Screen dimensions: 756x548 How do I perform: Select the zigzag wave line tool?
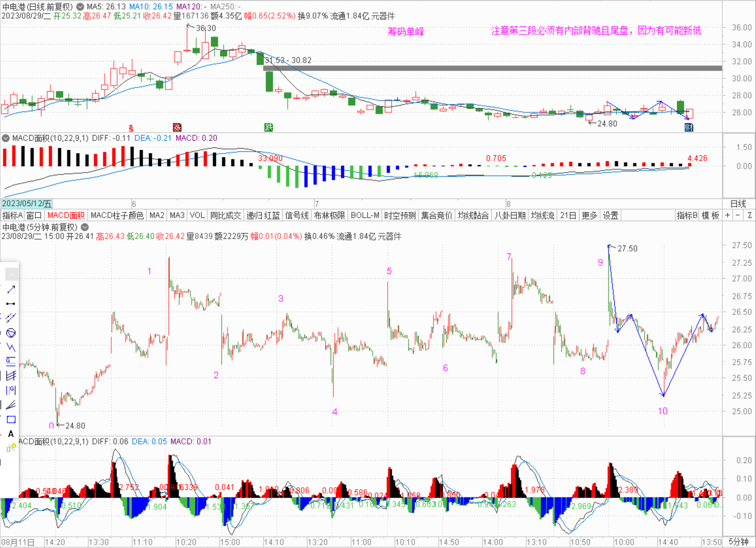[x=11, y=347]
